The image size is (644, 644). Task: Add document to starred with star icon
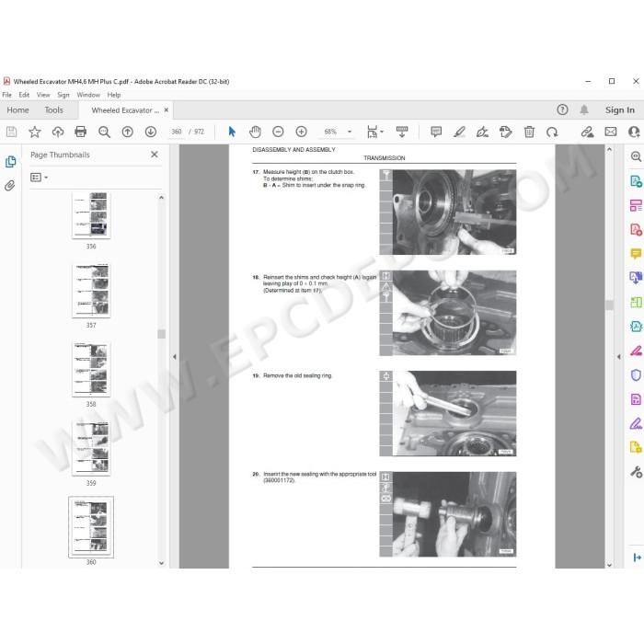click(35, 132)
